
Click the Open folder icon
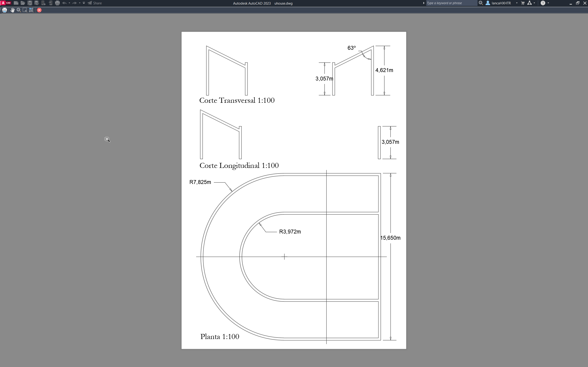pyautogui.click(x=23, y=3)
